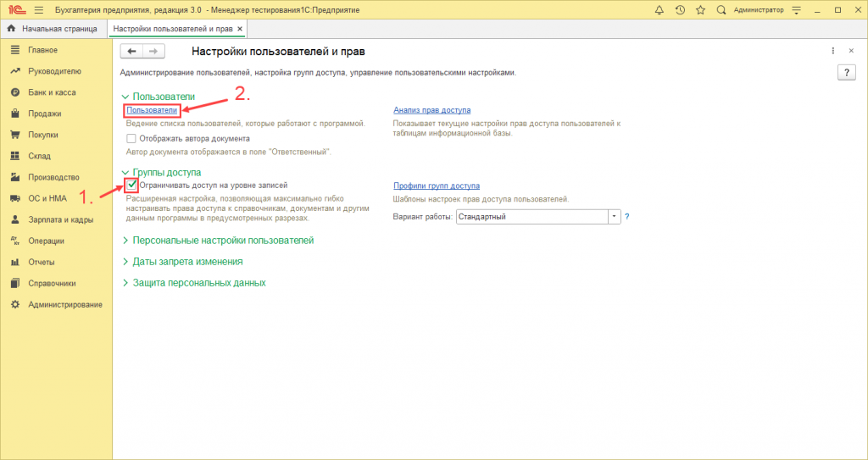868x460 pixels.
Task: Open service settings icon next to Администратор
Action: (797, 10)
